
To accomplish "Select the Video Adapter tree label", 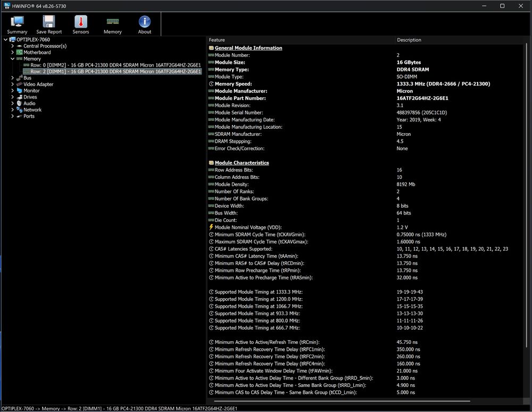I will click(38, 84).
